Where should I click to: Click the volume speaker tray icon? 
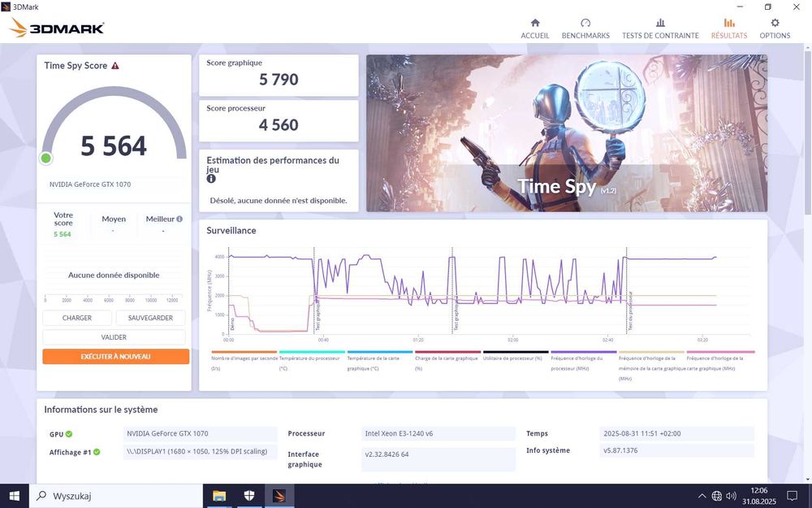[732, 496]
